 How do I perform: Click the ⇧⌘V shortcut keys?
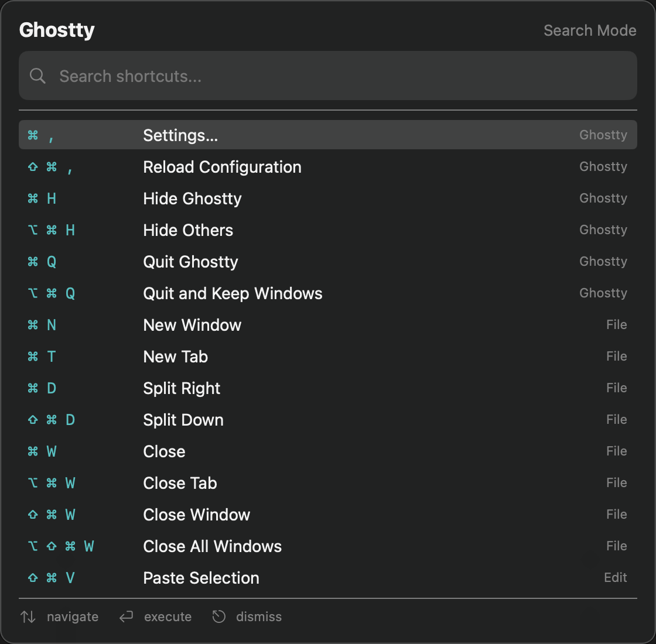pos(51,577)
